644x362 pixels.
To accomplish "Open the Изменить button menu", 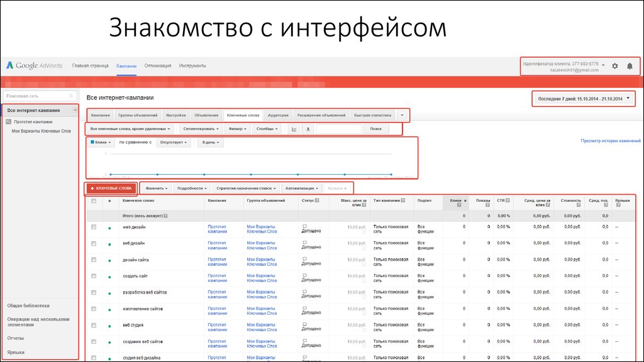I will (x=157, y=189).
